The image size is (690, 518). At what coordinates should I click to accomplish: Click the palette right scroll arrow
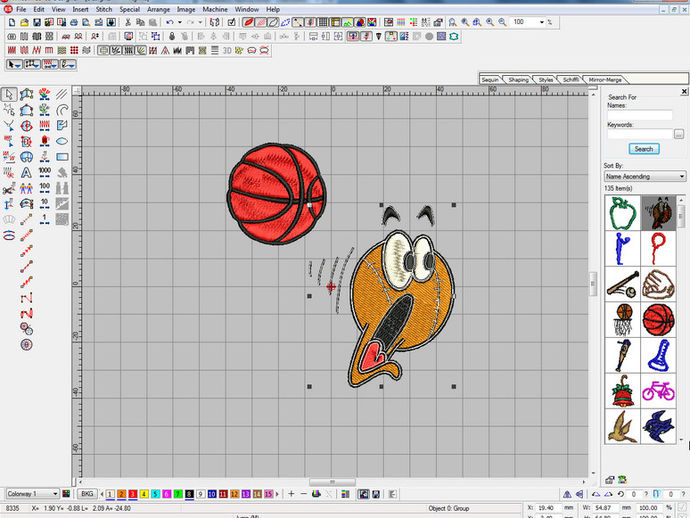(277, 494)
